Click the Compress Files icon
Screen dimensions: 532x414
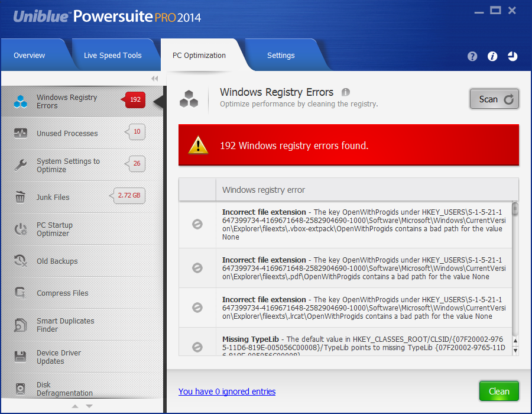[20, 293]
